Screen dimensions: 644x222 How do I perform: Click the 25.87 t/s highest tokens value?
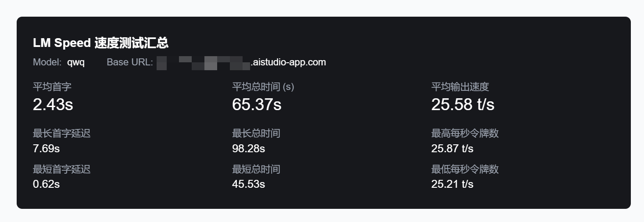tap(452, 148)
